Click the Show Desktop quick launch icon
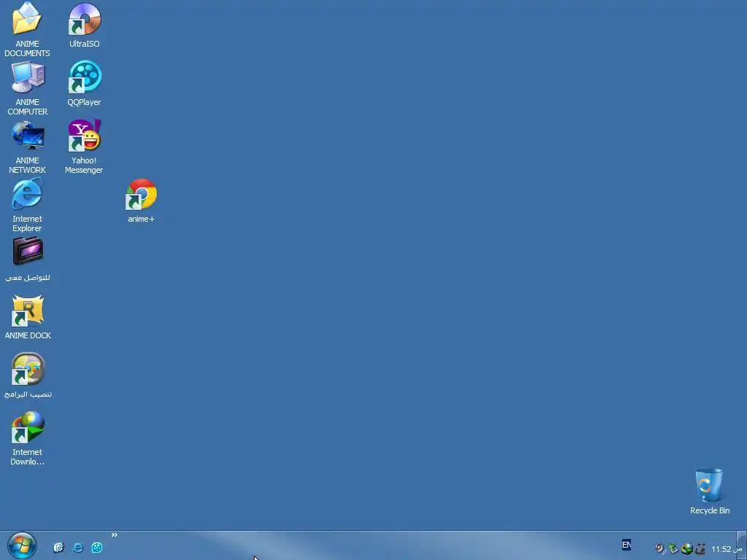The image size is (747, 560). pyautogui.click(x=58, y=548)
